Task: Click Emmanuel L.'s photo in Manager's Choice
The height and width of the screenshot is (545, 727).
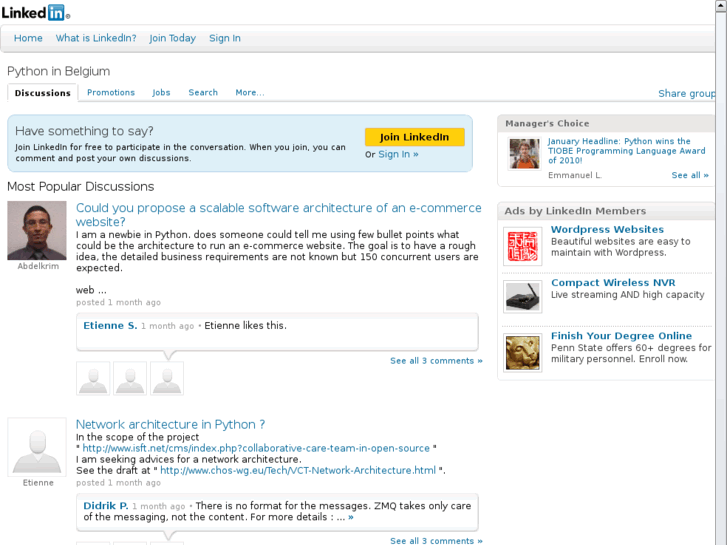Action: [x=524, y=154]
